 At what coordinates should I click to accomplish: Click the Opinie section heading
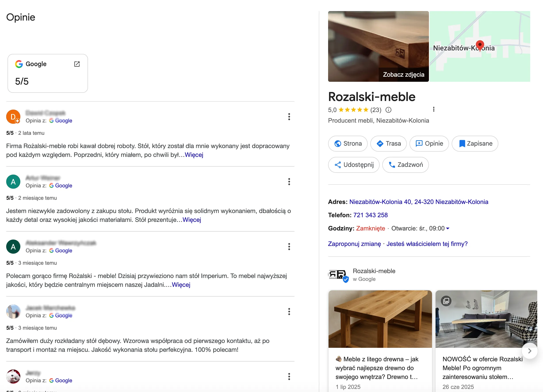[21, 17]
